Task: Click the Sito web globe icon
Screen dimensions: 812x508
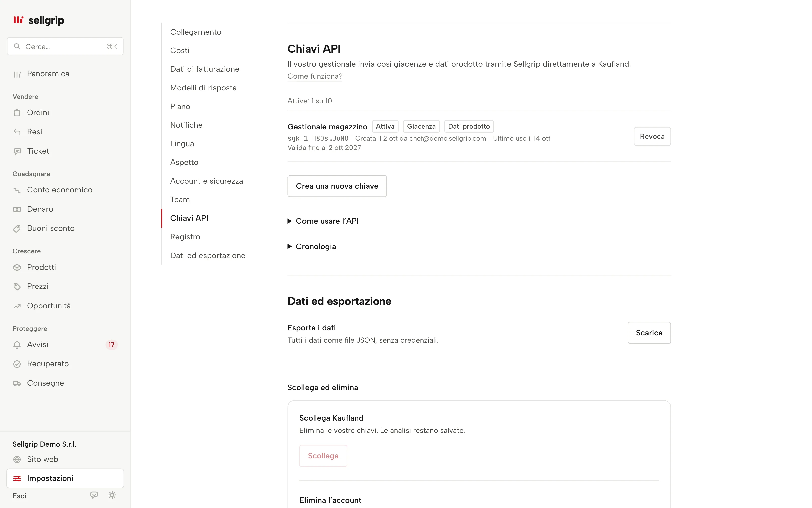Action: tap(17, 459)
